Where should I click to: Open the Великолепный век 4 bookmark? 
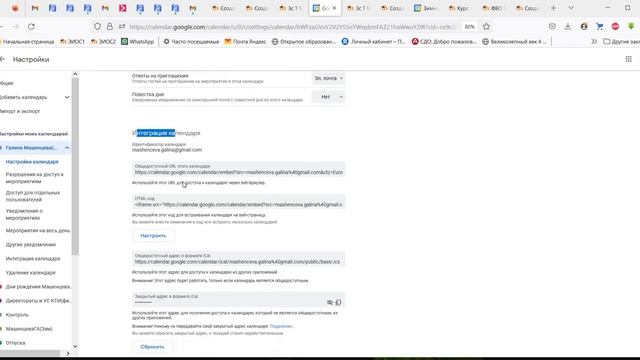(x=514, y=42)
